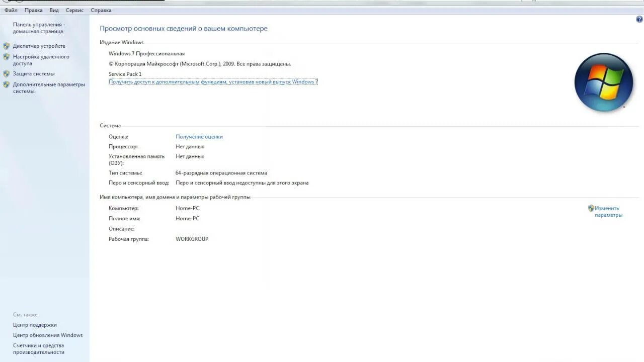Click 64-разрядная операционная система value
644x362 pixels.
pos(221,173)
